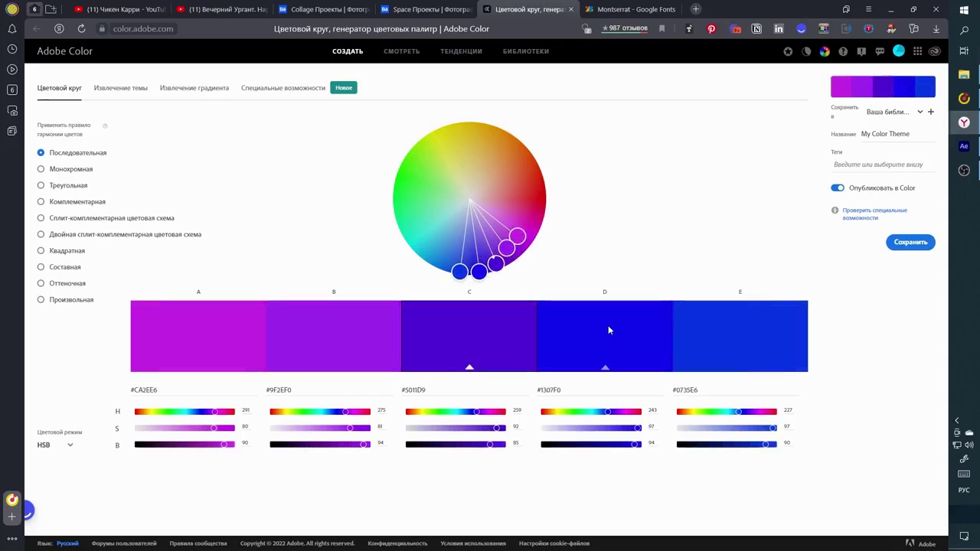980x551 pixels.
Task: Open the feedback exclamation icon
Action: 861,51
